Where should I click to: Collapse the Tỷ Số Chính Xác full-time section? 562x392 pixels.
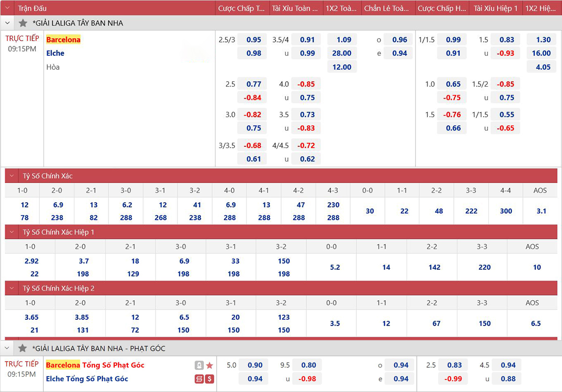coord(12,176)
